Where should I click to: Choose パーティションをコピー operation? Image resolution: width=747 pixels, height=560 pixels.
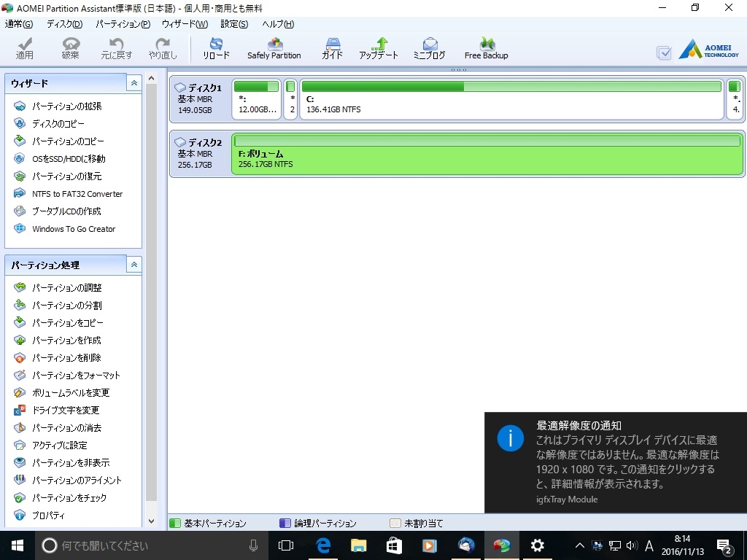click(x=58, y=323)
